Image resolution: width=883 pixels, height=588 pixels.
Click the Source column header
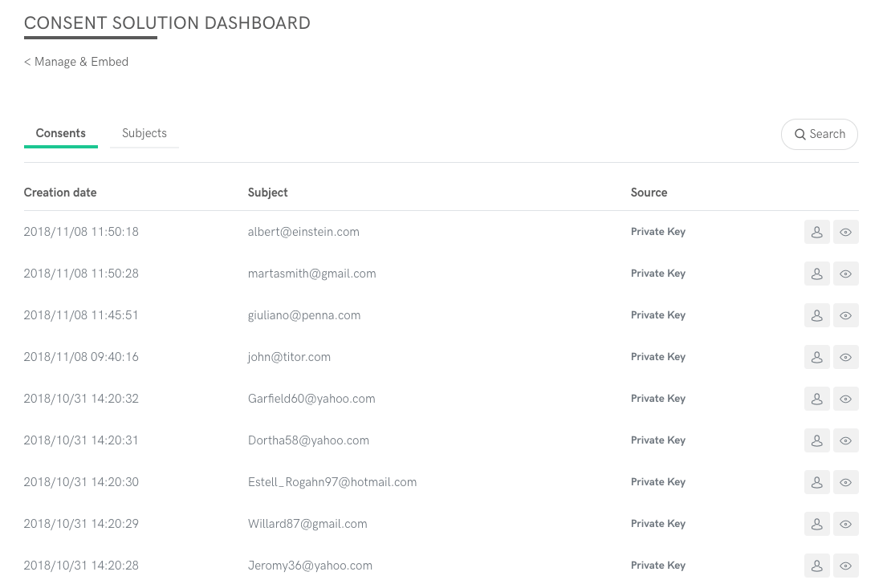point(649,193)
